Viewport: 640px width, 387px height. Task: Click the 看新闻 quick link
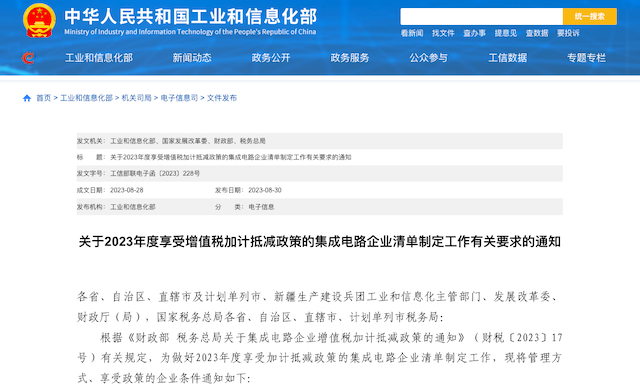pyautogui.click(x=412, y=33)
